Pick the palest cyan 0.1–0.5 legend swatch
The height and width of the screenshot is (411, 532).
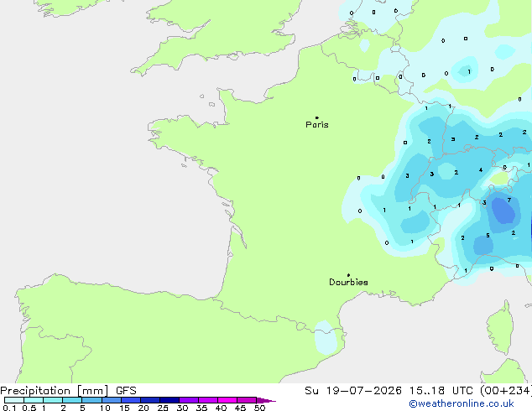coord(14,400)
